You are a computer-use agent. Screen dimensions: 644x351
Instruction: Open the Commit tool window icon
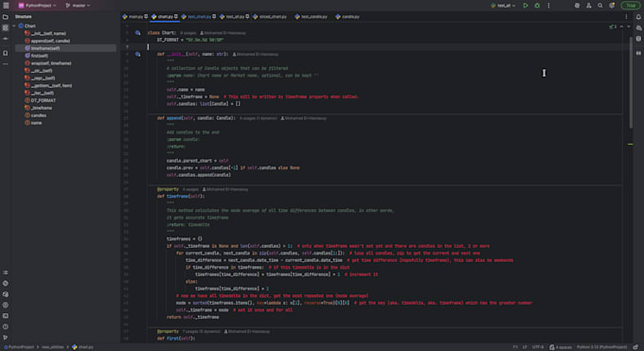click(6, 39)
